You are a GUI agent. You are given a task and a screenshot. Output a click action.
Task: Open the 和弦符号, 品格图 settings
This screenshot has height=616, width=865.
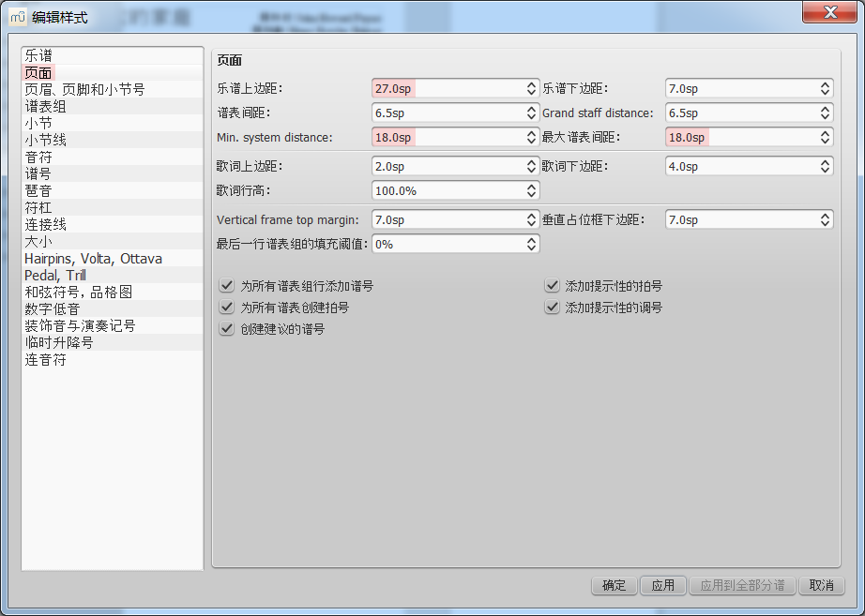(79, 292)
